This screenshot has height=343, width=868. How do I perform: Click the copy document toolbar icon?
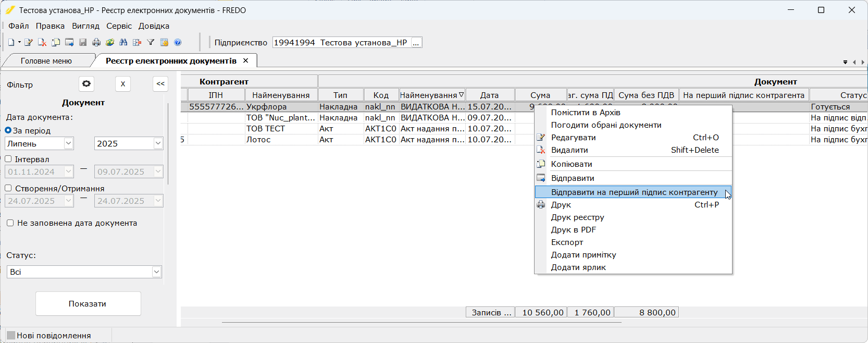click(x=56, y=42)
